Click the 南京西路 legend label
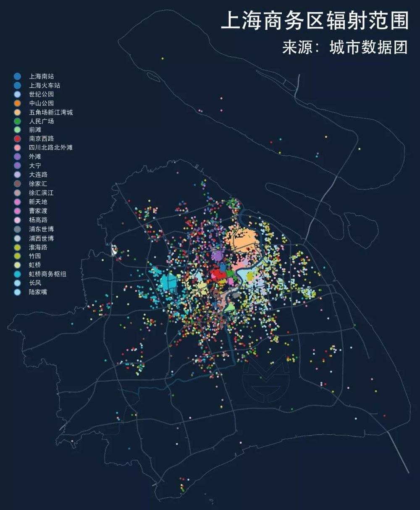This screenshot has width=420, height=510. point(41,139)
